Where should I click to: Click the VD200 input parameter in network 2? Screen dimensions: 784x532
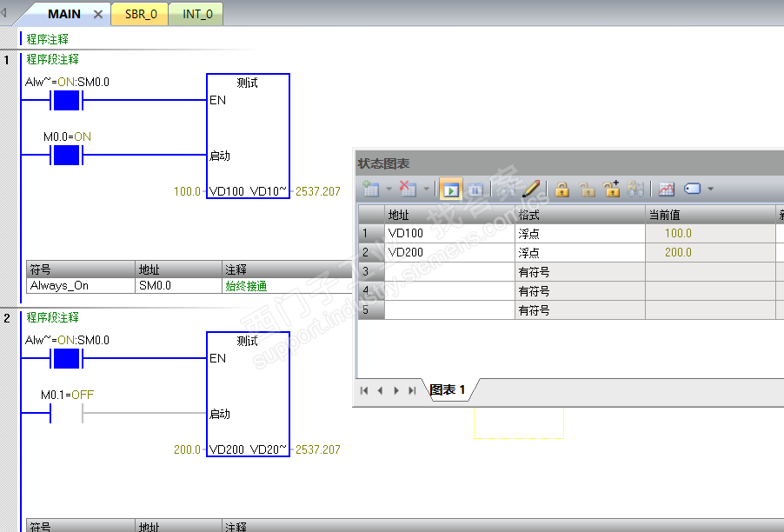227,449
